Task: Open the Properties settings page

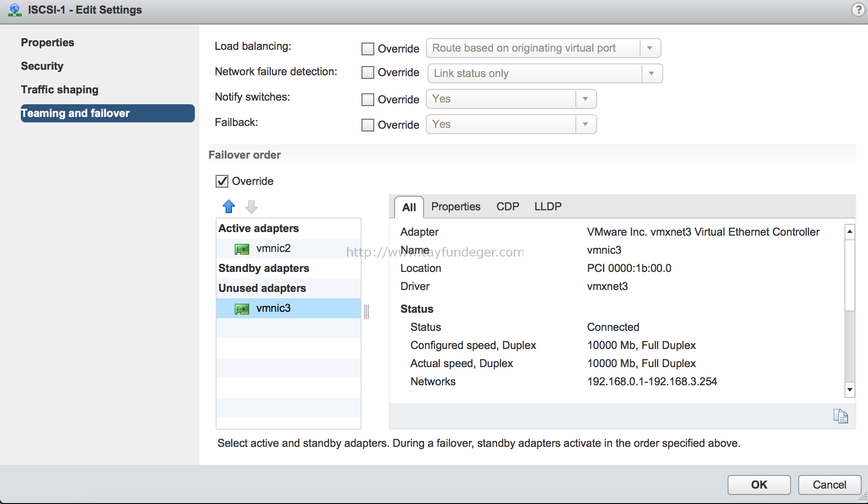Action: tap(48, 43)
